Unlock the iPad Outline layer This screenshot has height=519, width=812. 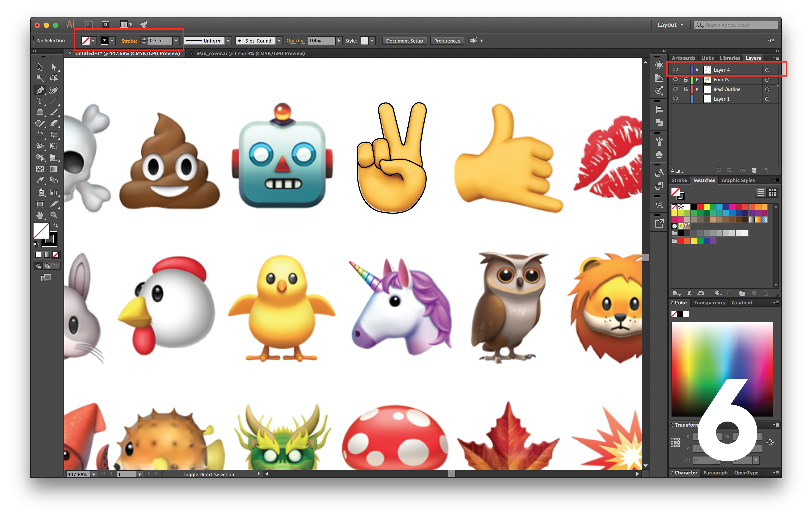click(685, 89)
